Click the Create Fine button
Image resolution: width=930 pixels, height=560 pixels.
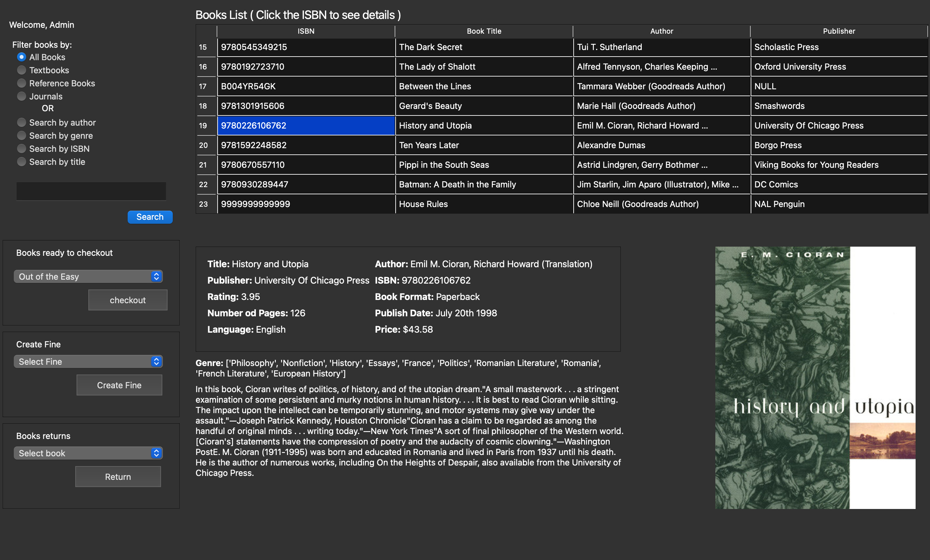tap(119, 385)
